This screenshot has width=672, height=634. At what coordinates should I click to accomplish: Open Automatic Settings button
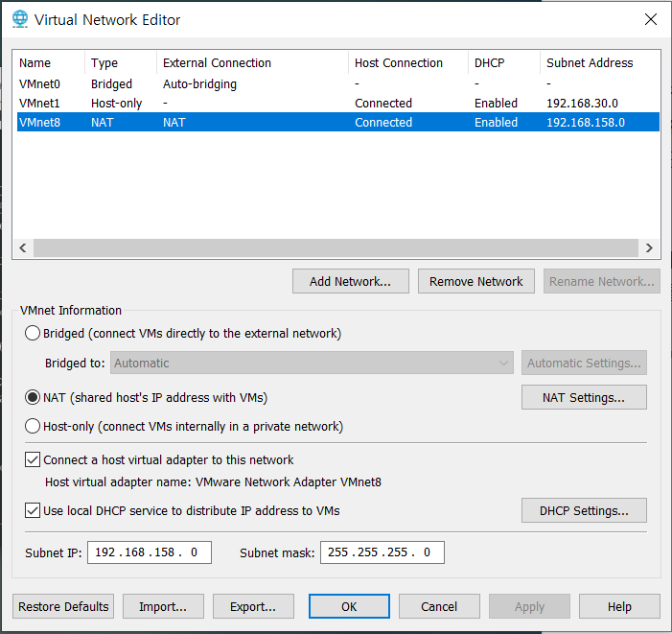tap(584, 364)
